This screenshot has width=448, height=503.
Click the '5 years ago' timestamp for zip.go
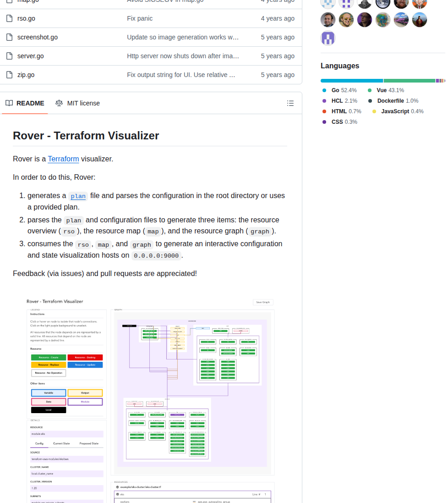coord(278,75)
